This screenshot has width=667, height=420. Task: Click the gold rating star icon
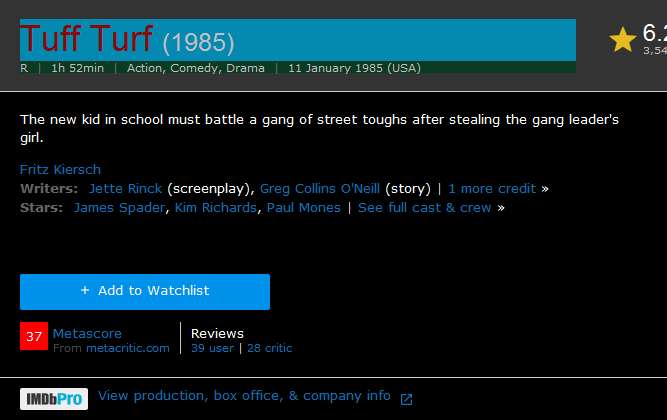point(622,40)
